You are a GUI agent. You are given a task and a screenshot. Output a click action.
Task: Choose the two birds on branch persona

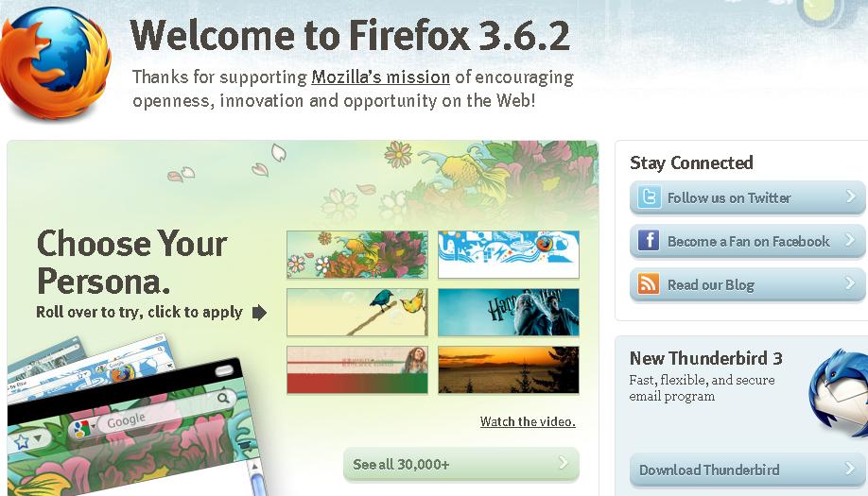357,313
